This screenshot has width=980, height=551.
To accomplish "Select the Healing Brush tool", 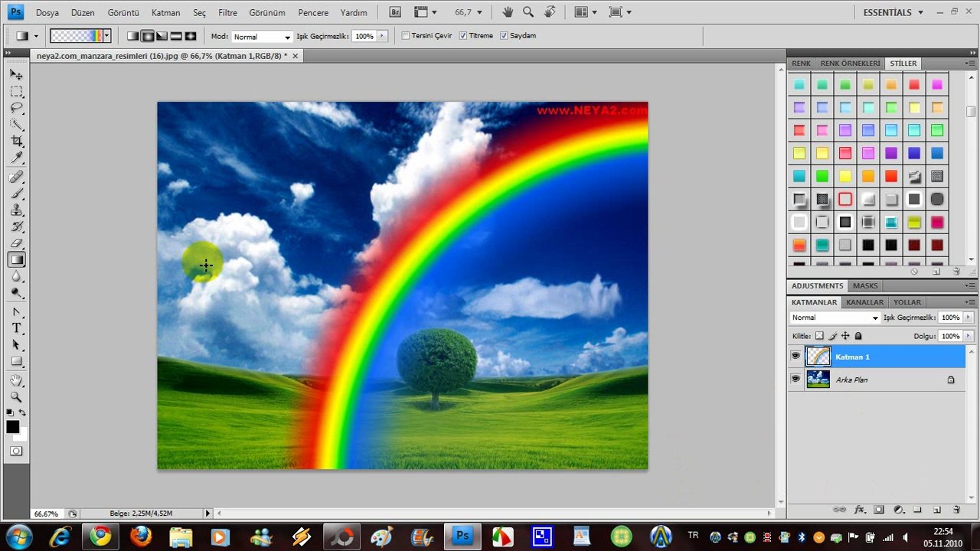I will [16, 177].
